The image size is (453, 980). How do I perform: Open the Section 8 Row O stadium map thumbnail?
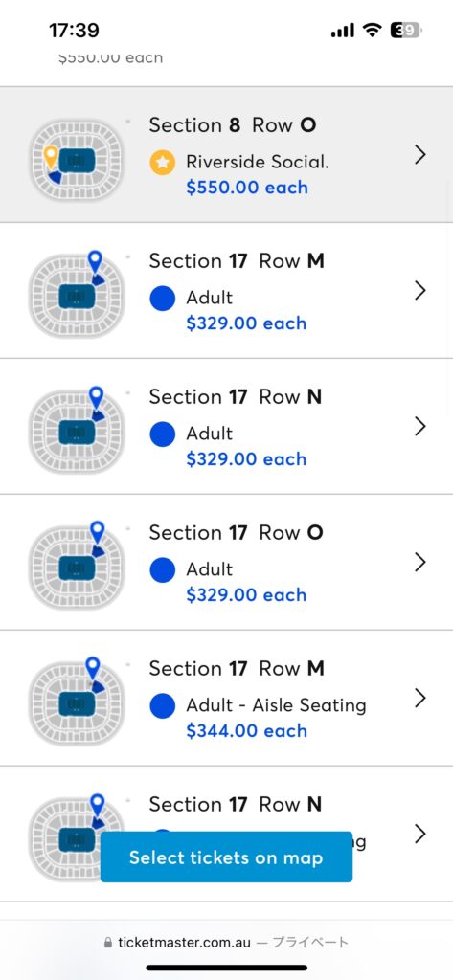pyautogui.click(x=77, y=160)
